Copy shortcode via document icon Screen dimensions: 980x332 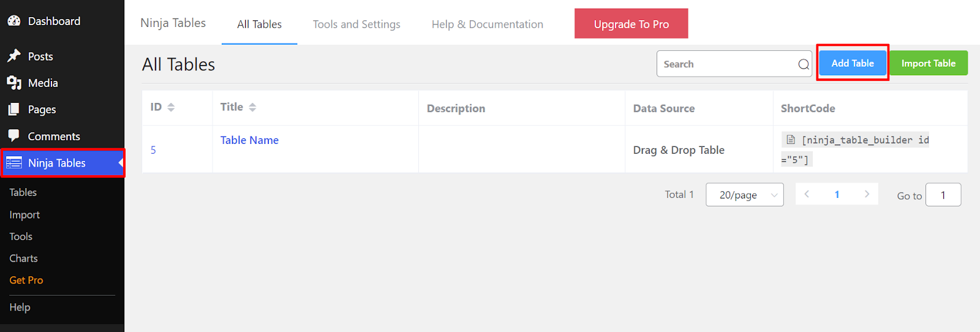point(791,140)
